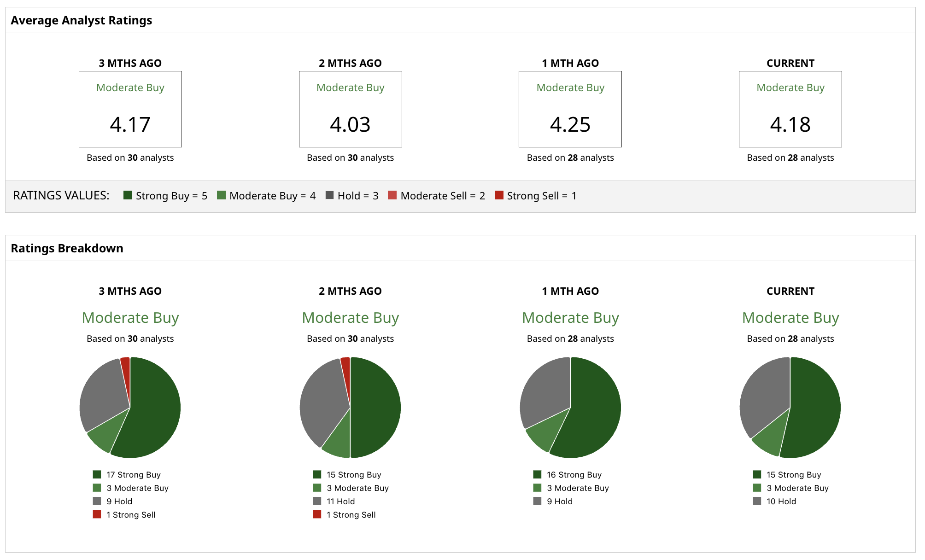Image resolution: width=925 pixels, height=560 pixels.
Task: Click the 17 Strong Buy legend icon
Action: [x=97, y=474]
